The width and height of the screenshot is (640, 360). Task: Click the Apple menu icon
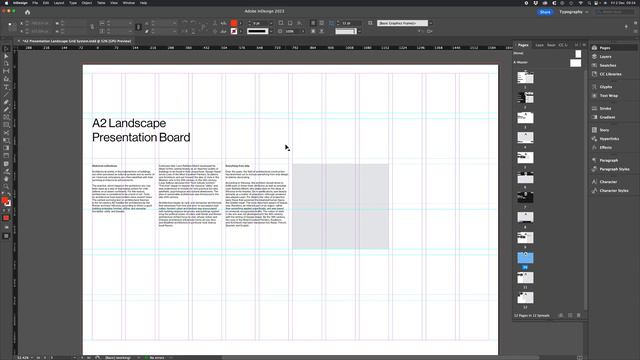coord(6,3)
